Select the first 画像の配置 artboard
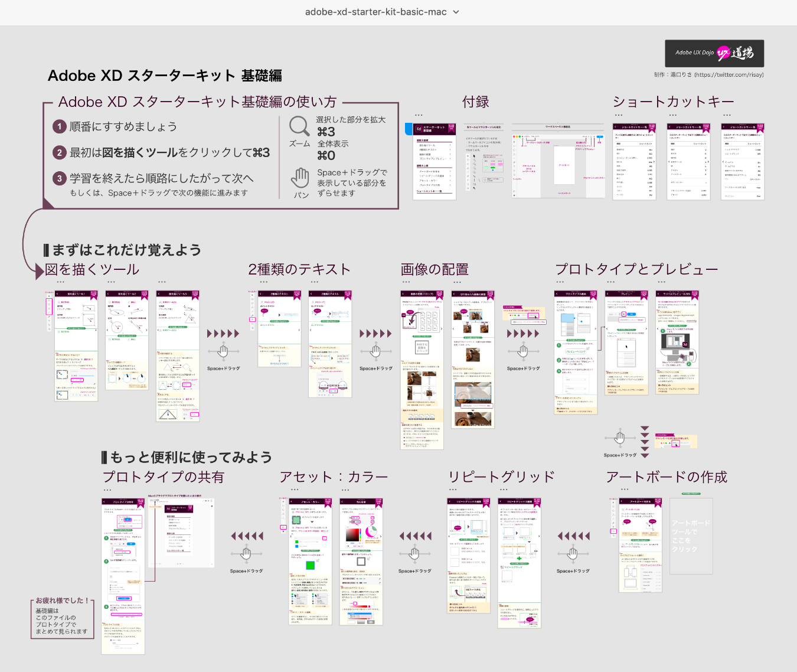The height and width of the screenshot is (672, 797). click(x=422, y=370)
